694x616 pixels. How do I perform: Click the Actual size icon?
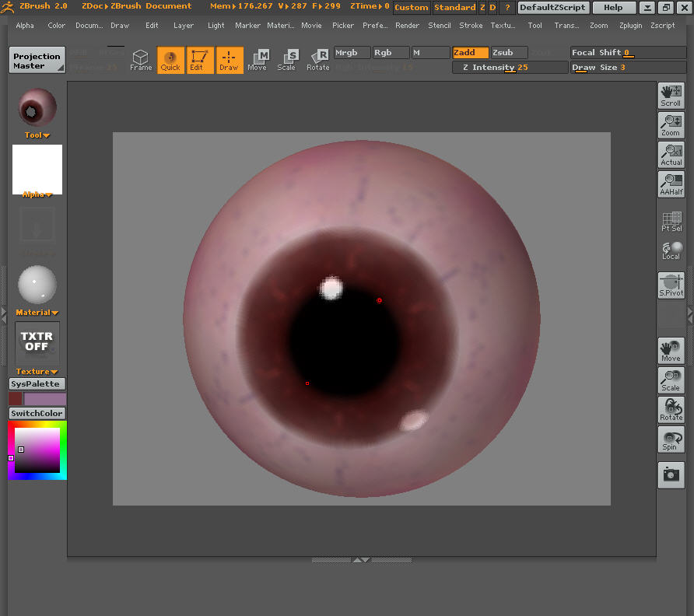(x=671, y=155)
